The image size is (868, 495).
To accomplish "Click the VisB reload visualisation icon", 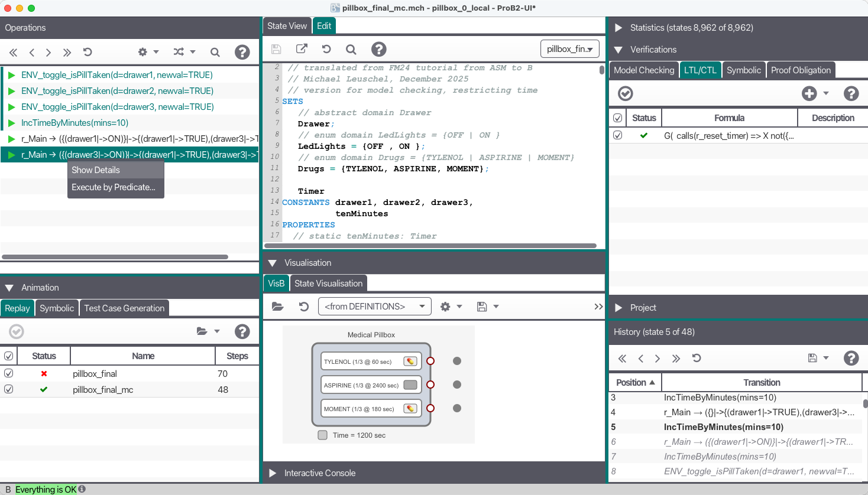I will (x=303, y=307).
